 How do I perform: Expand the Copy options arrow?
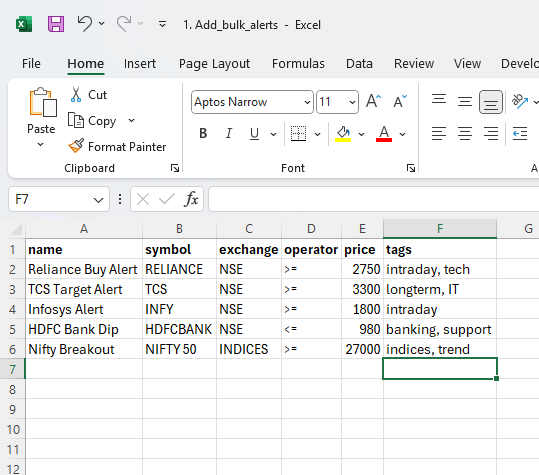pos(131,121)
